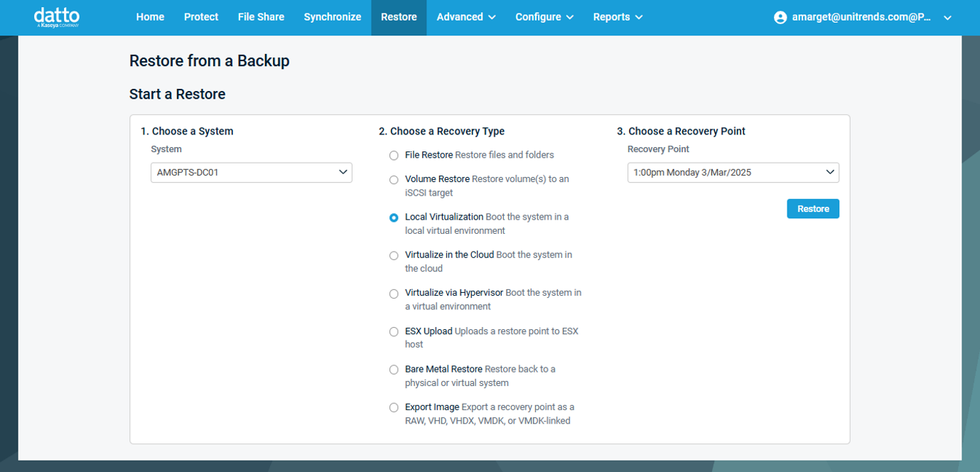Switch to the Protect tab

click(x=201, y=16)
